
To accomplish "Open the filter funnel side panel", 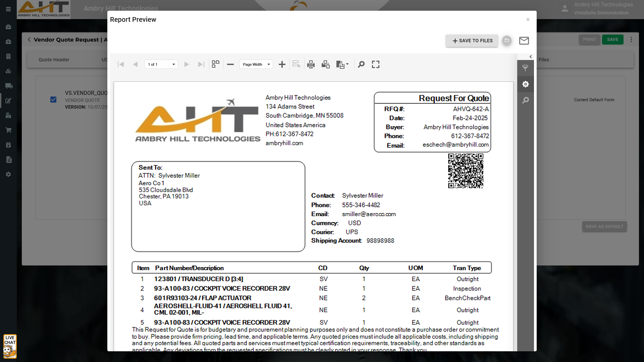I will pyautogui.click(x=525, y=68).
